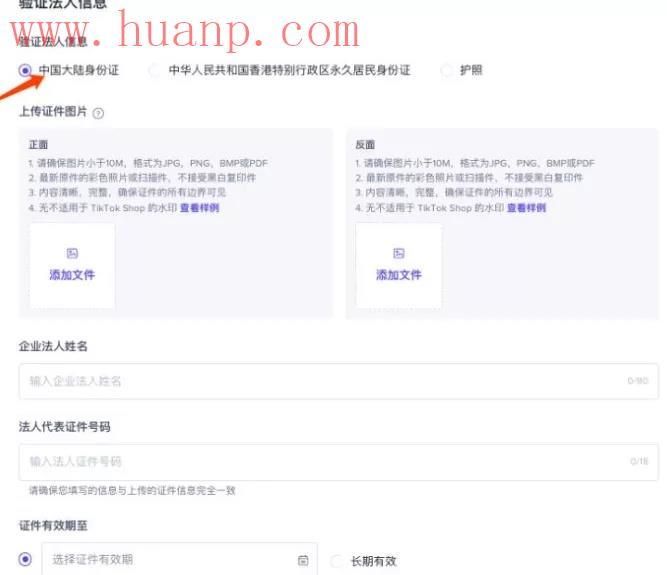Click image icon in 反面 upload box
Image resolution: width=667 pixels, height=575 pixels.
pos(399,253)
